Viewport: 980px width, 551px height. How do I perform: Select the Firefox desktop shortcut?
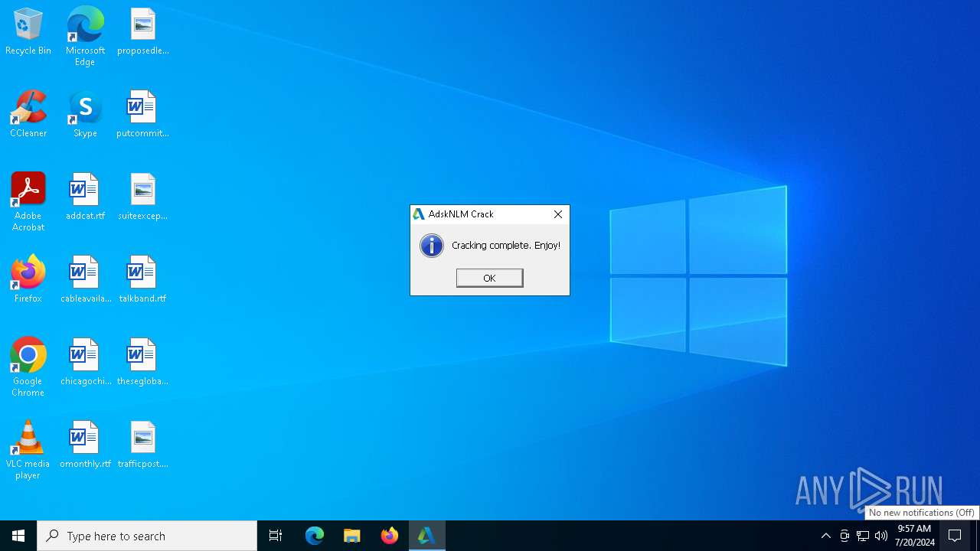[x=28, y=279]
